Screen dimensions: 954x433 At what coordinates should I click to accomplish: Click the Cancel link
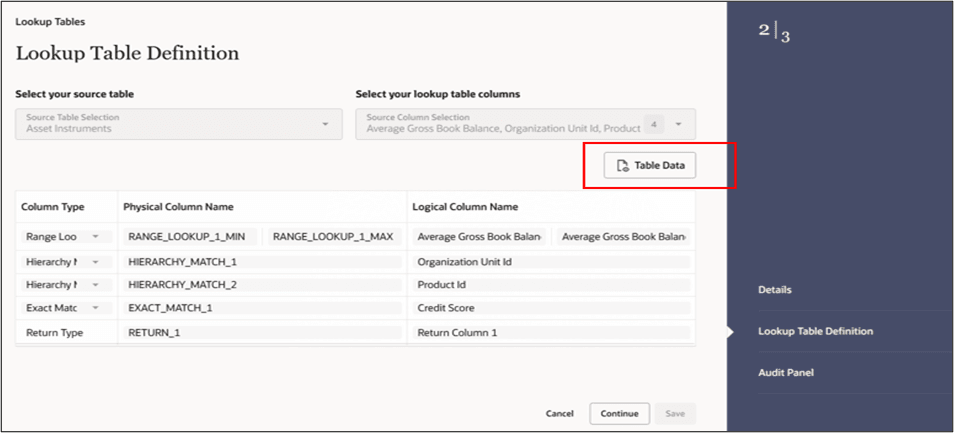(x=559, y=414)
